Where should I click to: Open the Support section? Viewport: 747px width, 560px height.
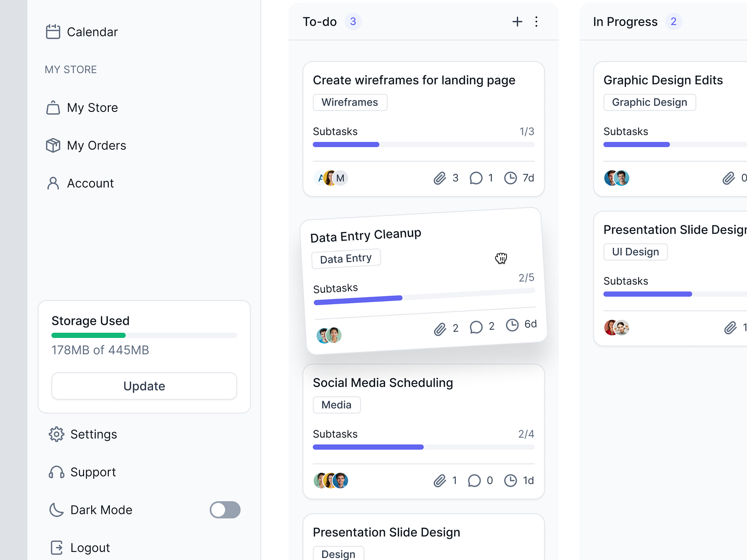point(93,472)
